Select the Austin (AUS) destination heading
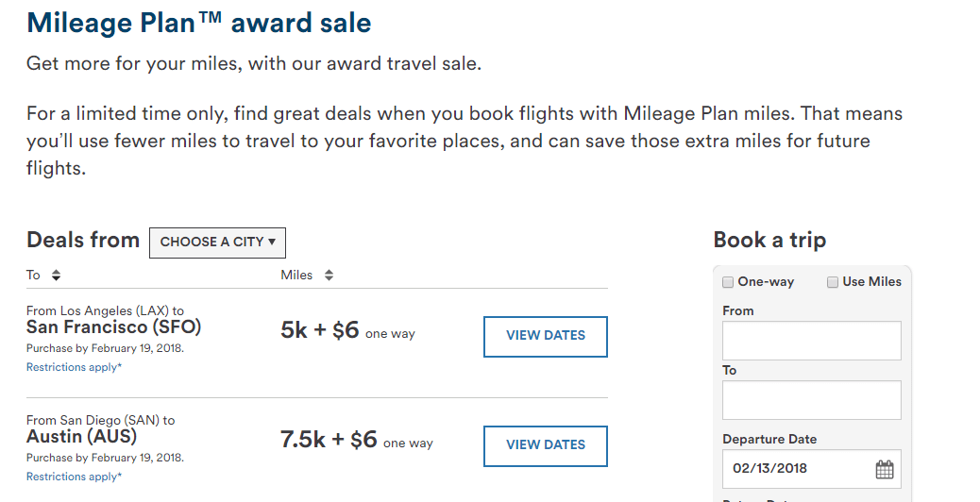This screenshot has height=502, width=980. coord(81,437)
